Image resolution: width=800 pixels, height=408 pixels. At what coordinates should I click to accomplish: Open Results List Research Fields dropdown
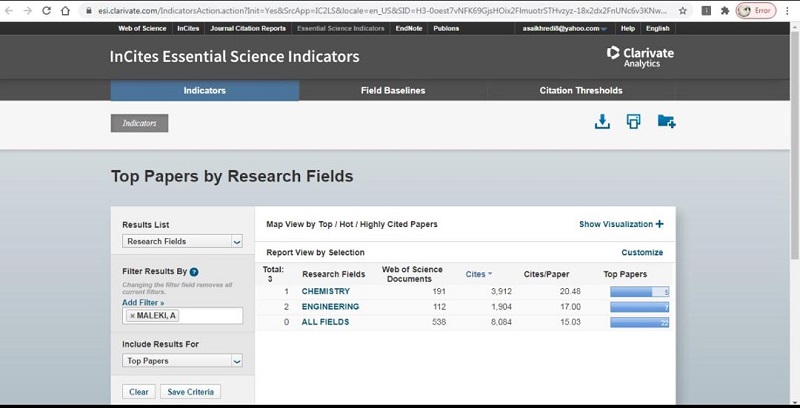(x=182, y=241)
